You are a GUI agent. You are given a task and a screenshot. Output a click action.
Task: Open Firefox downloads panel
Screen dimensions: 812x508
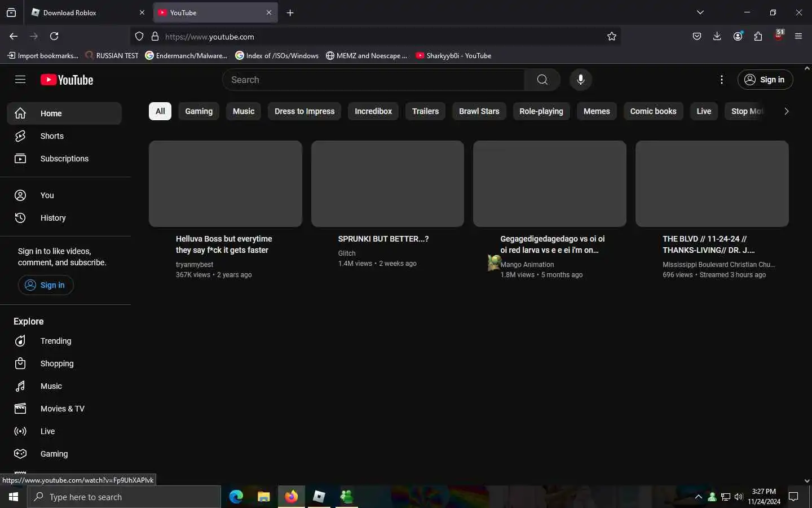[717, 36]
